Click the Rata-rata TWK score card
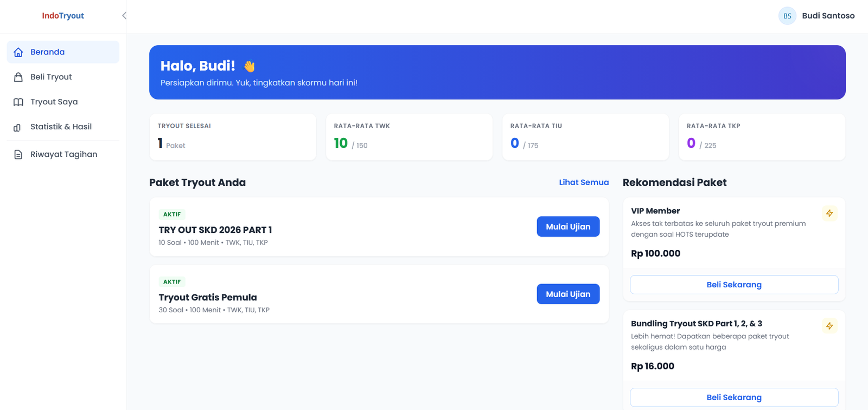Screen dimensions: 868x410 click(x=409, y=137)
